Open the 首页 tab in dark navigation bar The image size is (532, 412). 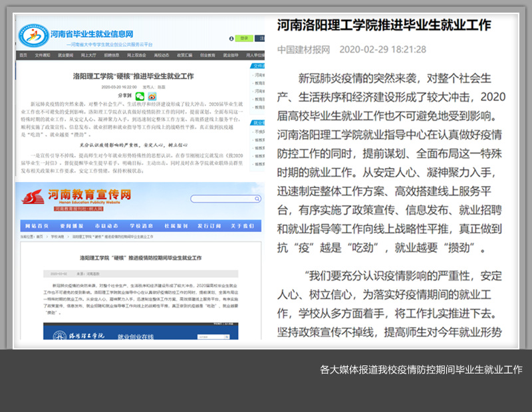(23, 55)
